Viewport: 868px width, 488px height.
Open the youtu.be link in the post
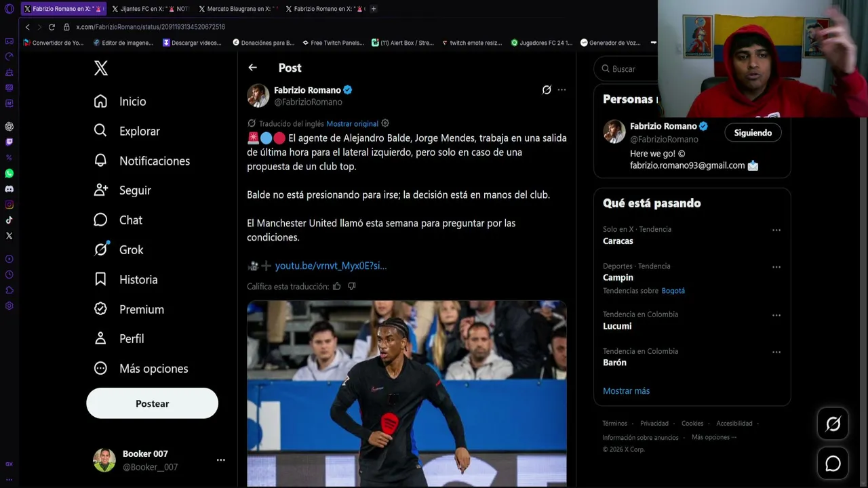coord(331,266)
